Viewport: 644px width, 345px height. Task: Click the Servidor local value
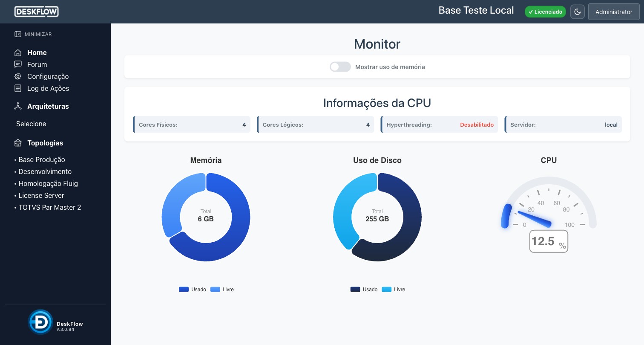click(611, 125)
